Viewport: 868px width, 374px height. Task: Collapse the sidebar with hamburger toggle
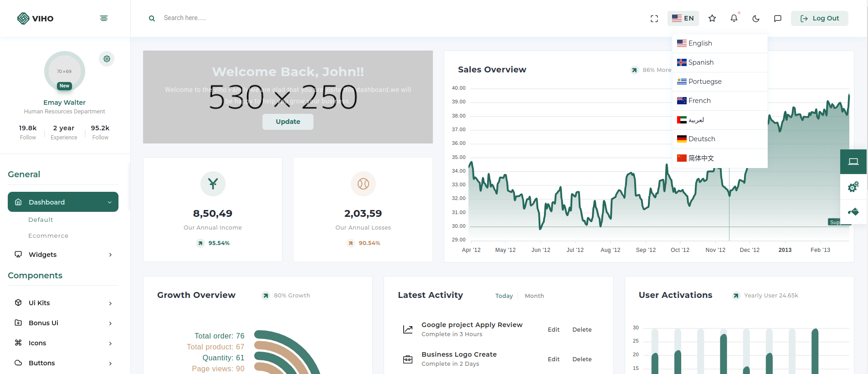click(x=104, y=18)
